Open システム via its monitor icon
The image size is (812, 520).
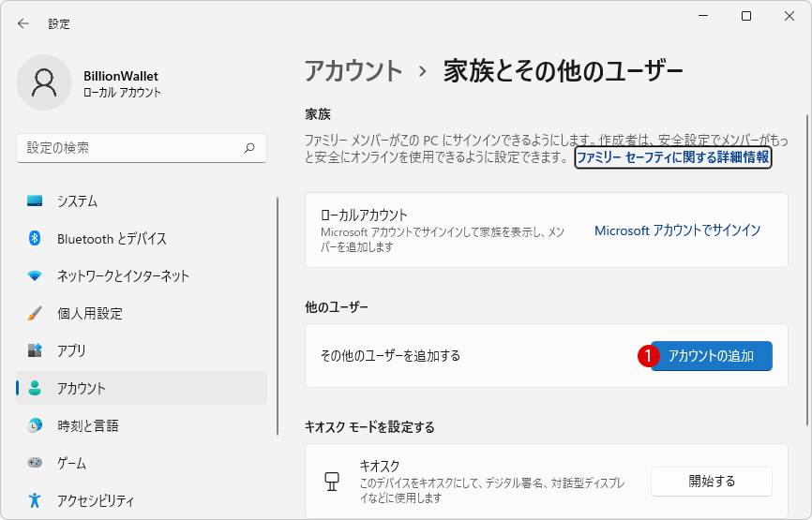tap(35, 201)
